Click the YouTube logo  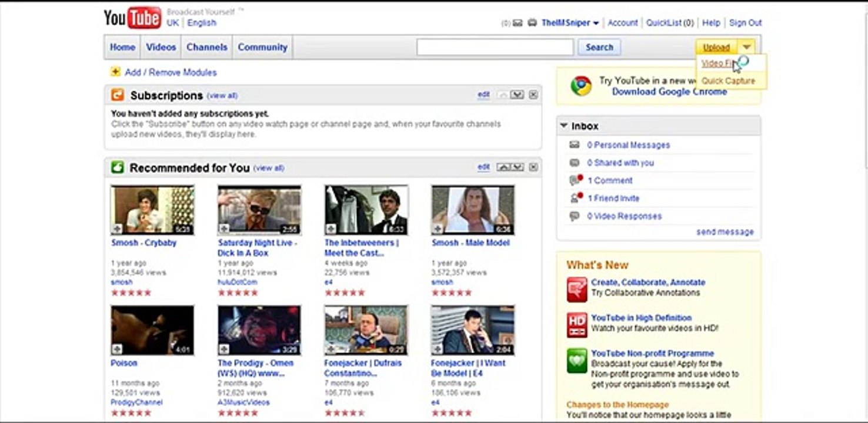pos(132,18)
